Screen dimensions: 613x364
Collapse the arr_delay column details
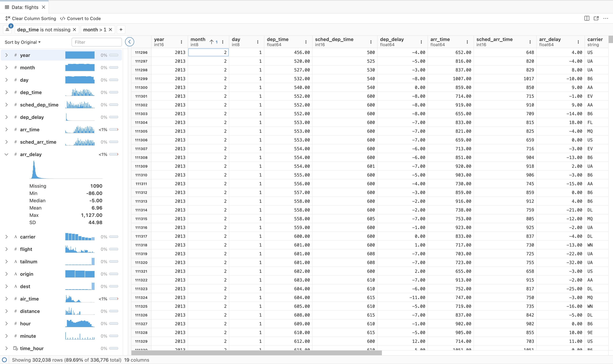[6, 154]
